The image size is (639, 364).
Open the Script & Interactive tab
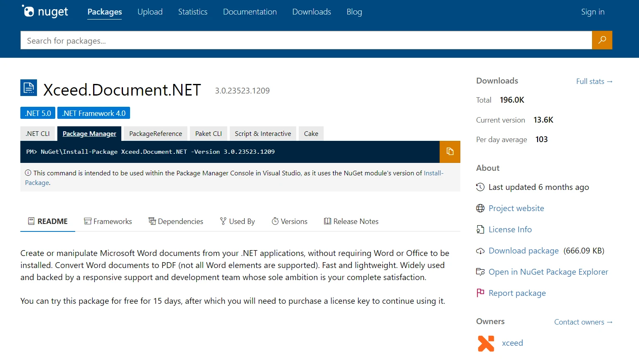(263, 134)
